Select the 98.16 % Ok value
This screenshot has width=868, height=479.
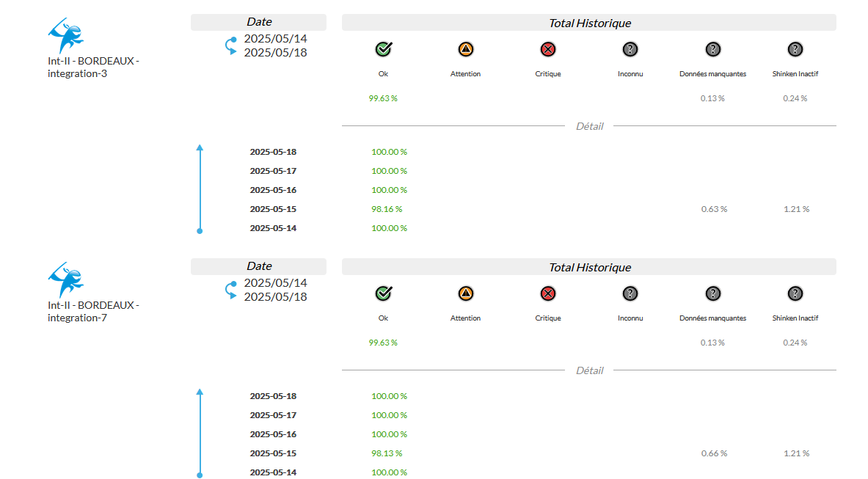point(387,209)
